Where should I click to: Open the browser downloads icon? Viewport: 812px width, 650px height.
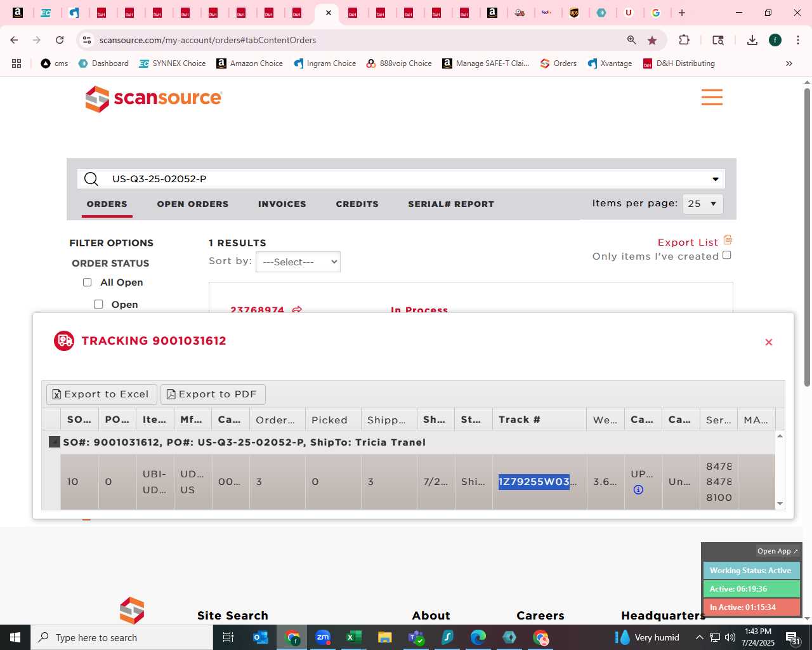pos(752,40)
